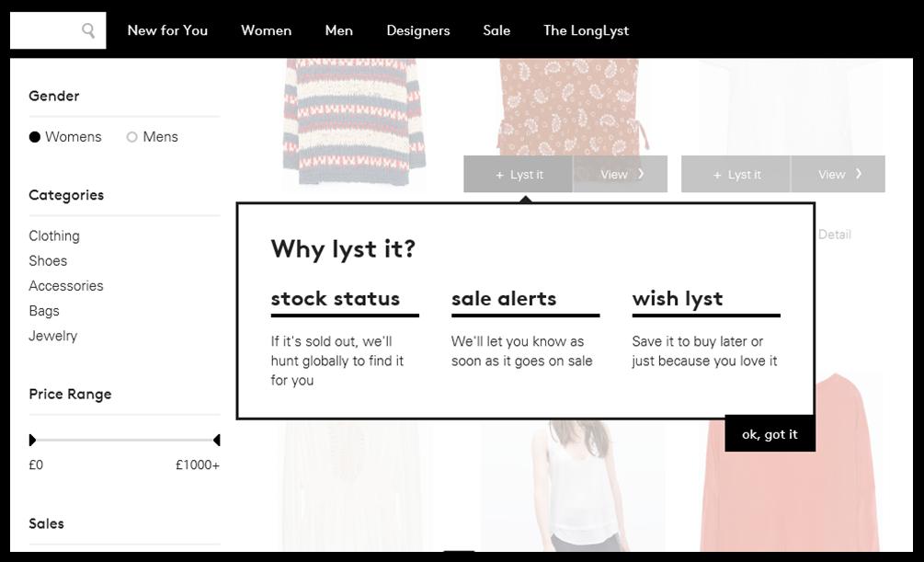Screen dimensions: 924x562
Task: View the paisley top product
Action: coord(621,174)
